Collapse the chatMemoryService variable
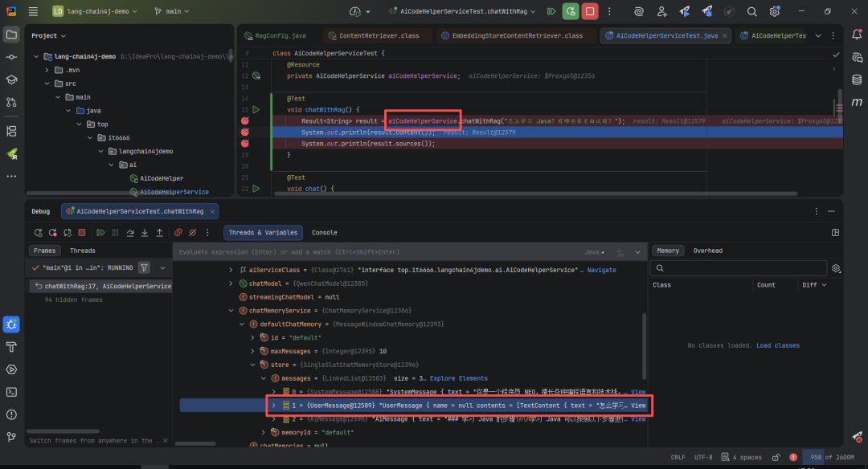Image resolution: width=868 pixels, height=469 pixels. click(x=231, y=311)
